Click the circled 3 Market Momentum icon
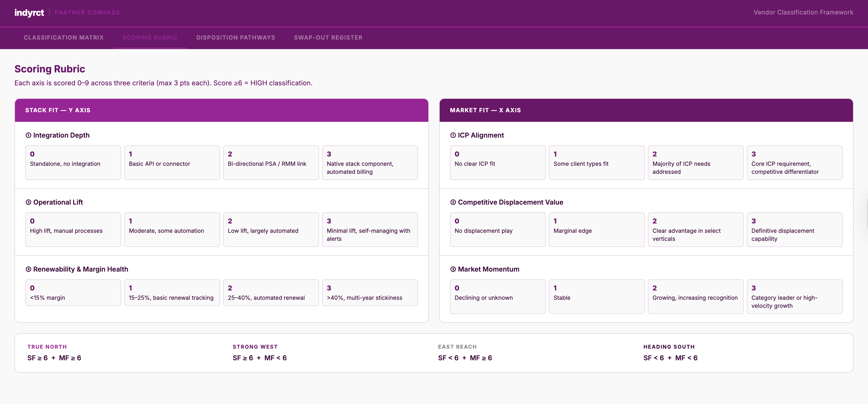 453,269
